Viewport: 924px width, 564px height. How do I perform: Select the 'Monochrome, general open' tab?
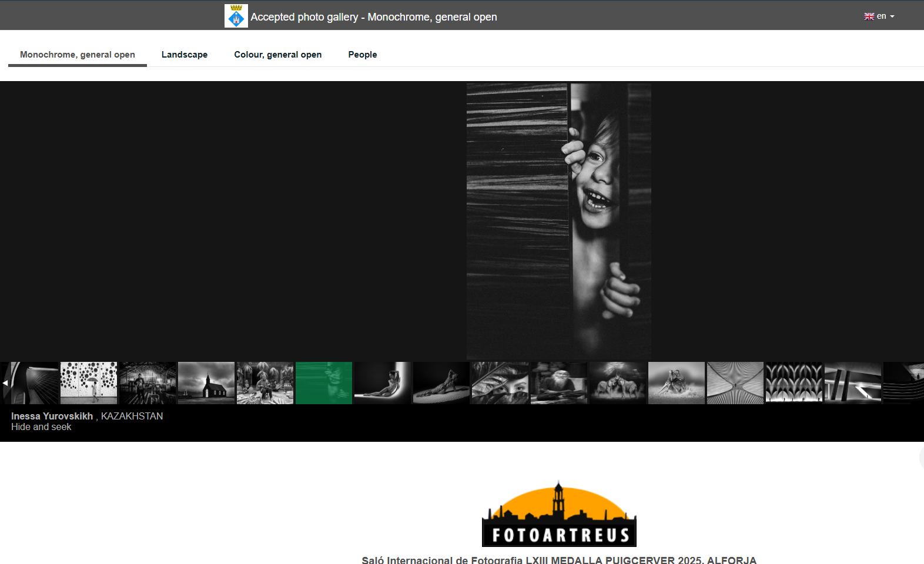(x=78, y=55)
